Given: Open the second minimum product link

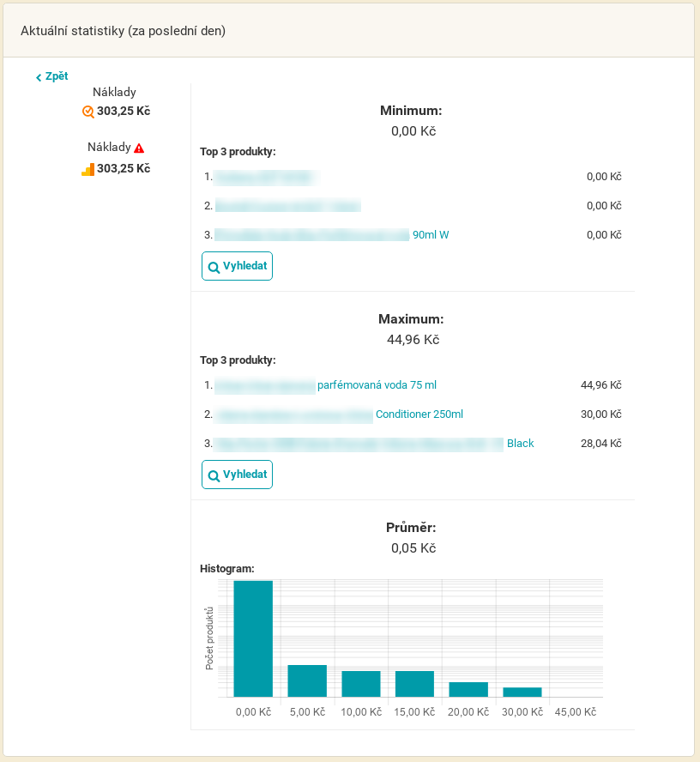Looking at the screenshot, I should click(x=288, y=206).
